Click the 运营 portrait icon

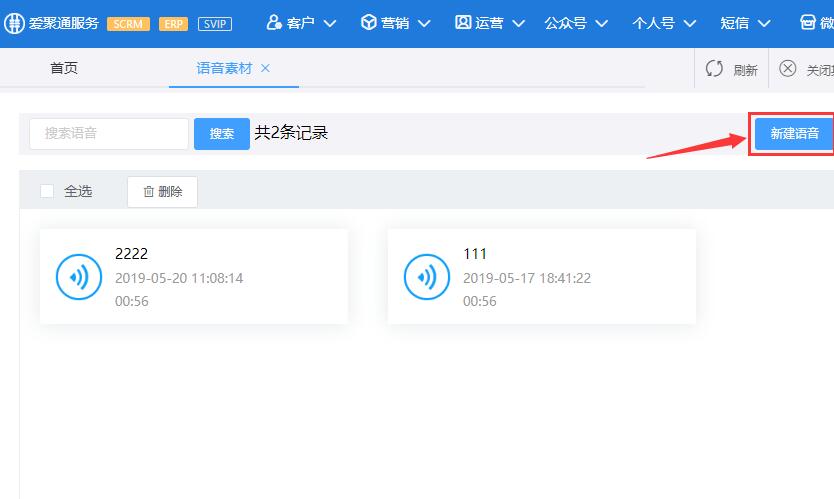(463, 22)
